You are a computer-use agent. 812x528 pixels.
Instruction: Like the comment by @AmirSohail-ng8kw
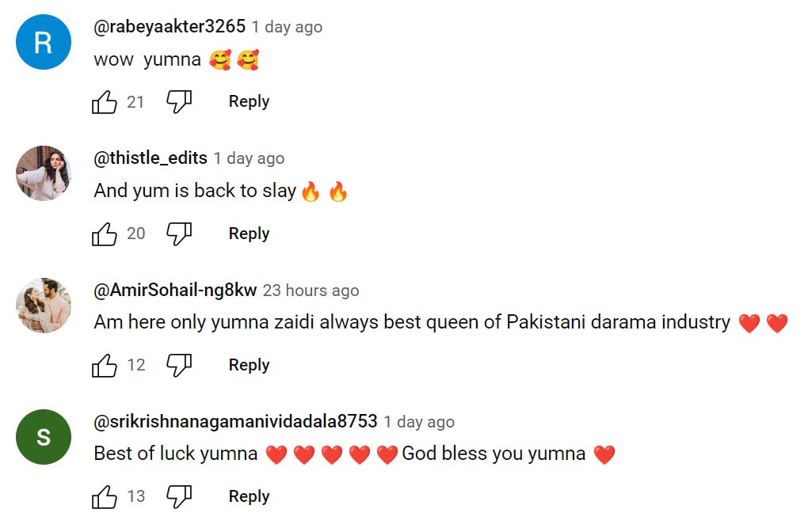pyautogui.click(x=104, y=366)
